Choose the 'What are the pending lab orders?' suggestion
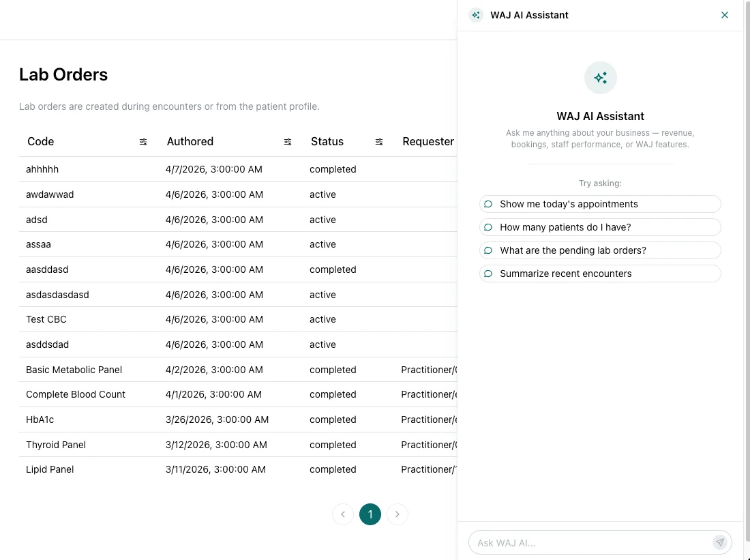The height and width of the screenshot is (560, 750). click(x=600, y=250)
